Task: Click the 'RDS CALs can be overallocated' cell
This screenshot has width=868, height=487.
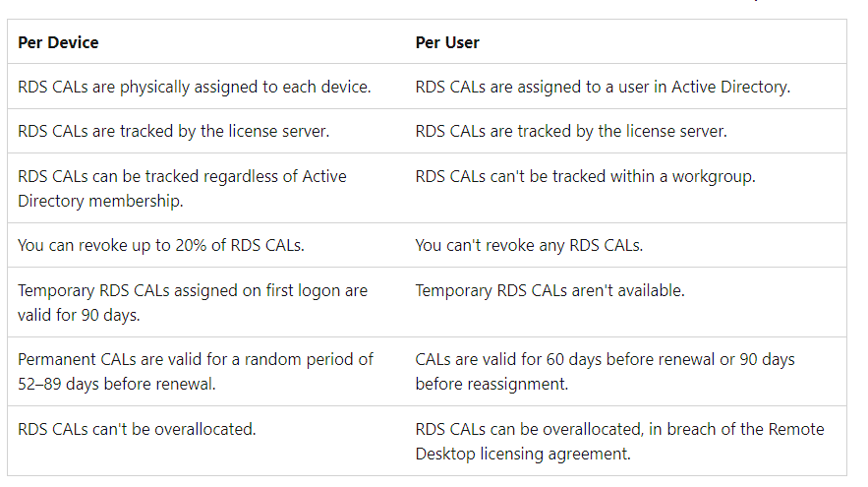Action: [x=619, y=441]
